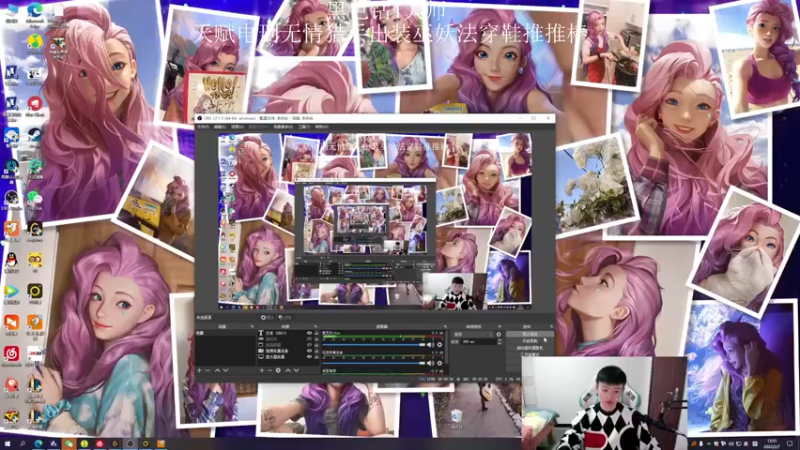Select the 视频采集设备 source row
Screen dimensions: 800x450
point(289,351)
